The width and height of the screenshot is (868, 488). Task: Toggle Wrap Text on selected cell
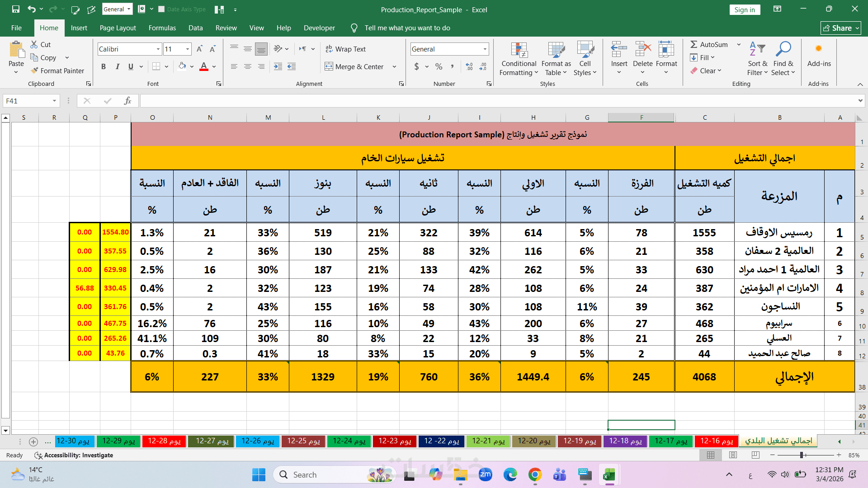(345, 49)
